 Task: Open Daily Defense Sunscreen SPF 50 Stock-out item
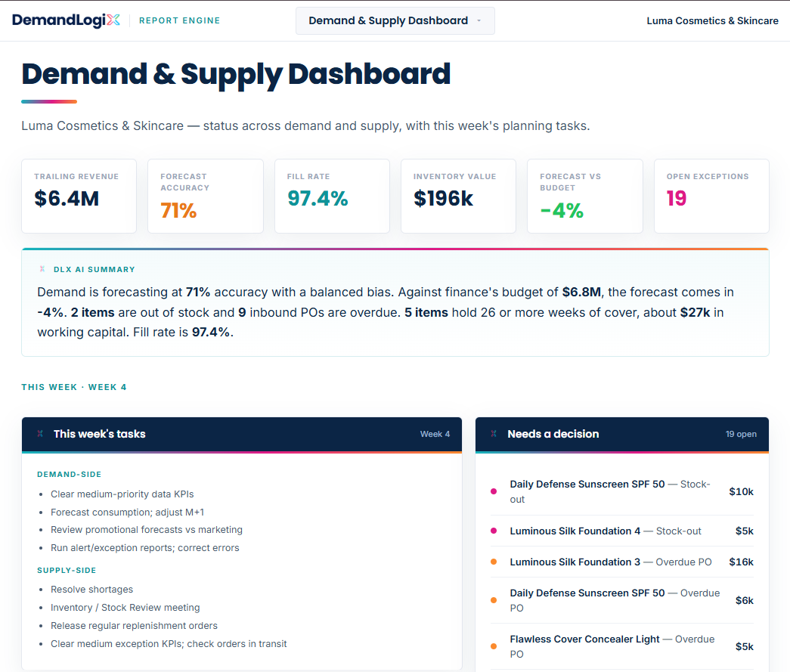tap(621, 491)
